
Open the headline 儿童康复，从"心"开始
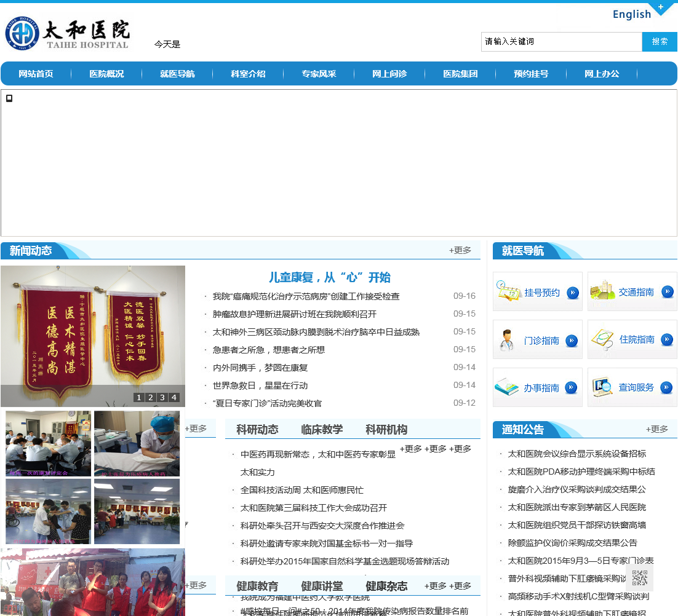tap(330, 277)
